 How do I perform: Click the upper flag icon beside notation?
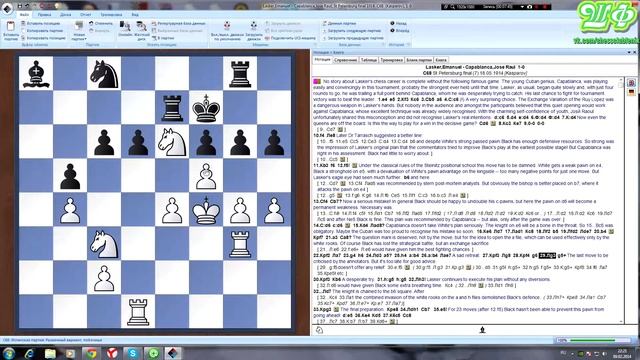click(631, 83)
